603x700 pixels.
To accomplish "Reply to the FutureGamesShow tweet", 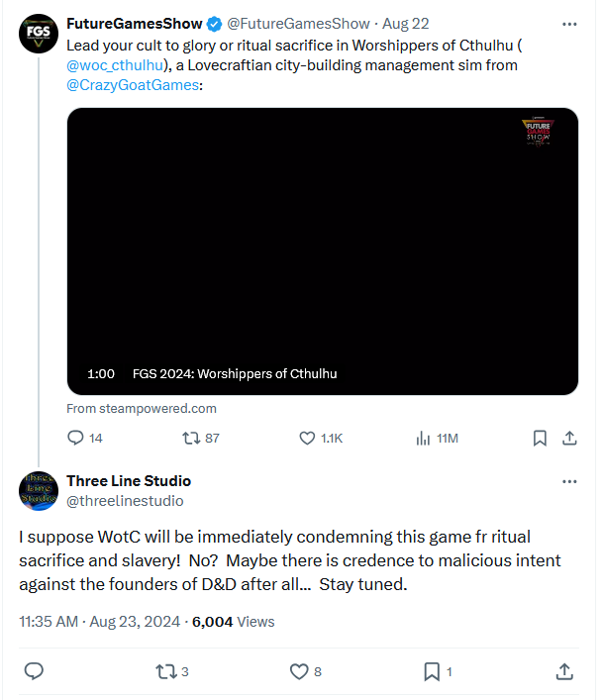I will (x=75, y=438).
